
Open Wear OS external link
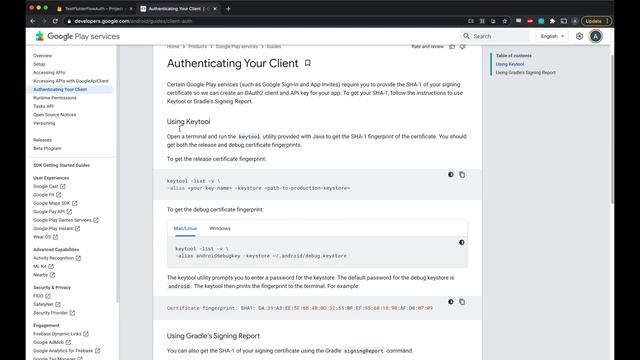coord(45,237)
